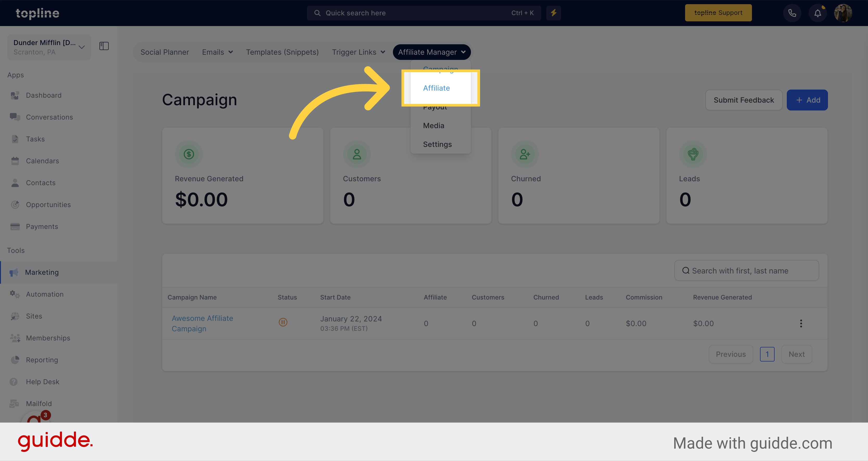Image resolution: width=868 pixels, height=461 pixels.
Task: Open Help Desk in the sidebar
Action: [43, 382]
